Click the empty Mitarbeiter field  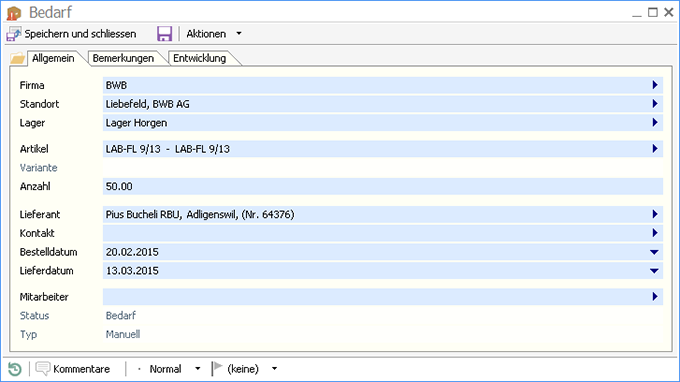(382, 297)
